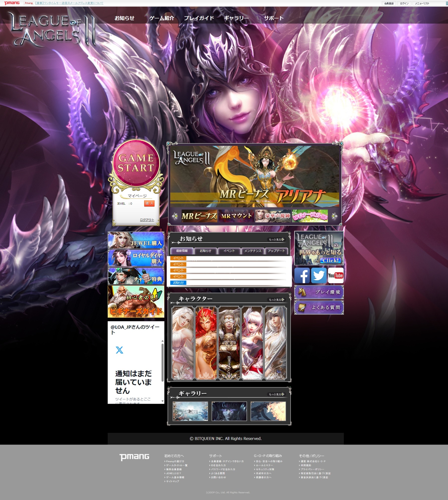Show next banner with right carousel arrow
The height and width of the screenshot is (500, 448).
[x=334, y=216]
